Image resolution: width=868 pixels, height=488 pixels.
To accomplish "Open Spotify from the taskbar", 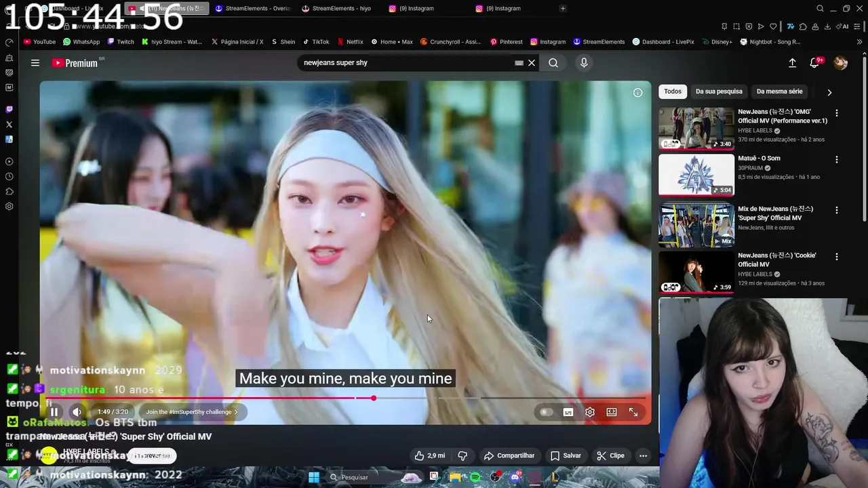I will 475,477.
